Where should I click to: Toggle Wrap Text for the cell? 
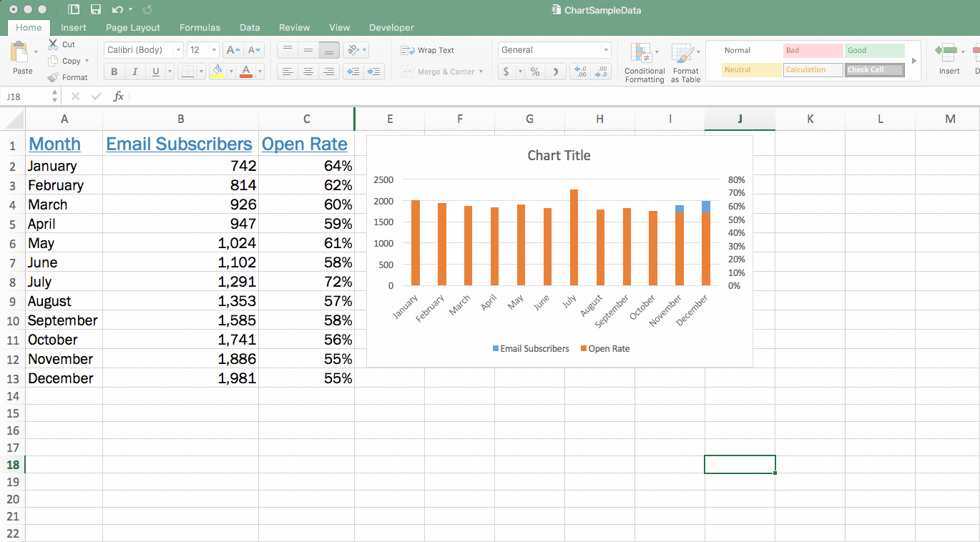click(x=429, y=50)
